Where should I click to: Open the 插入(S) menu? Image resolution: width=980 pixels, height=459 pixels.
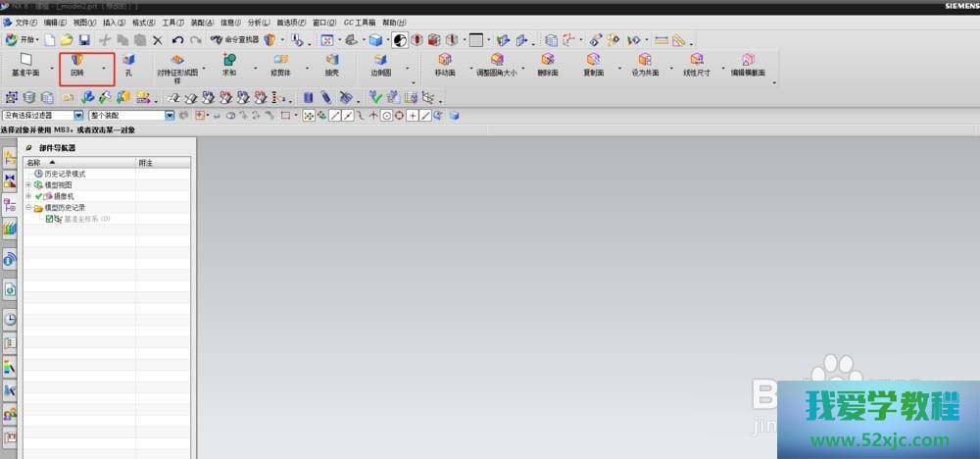click(114, 22)
